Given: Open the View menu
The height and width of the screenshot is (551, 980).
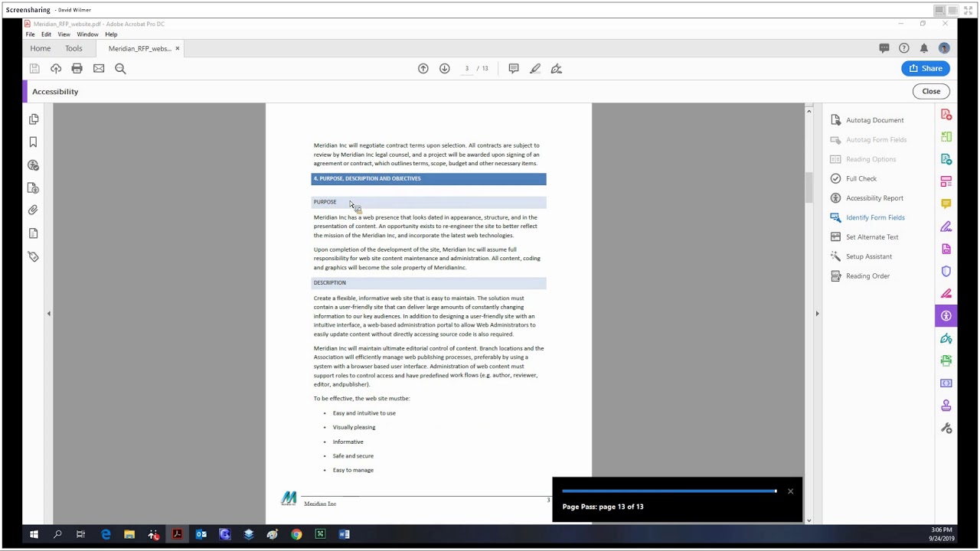Looking at the screenshot, I should [x=64, y=34].
